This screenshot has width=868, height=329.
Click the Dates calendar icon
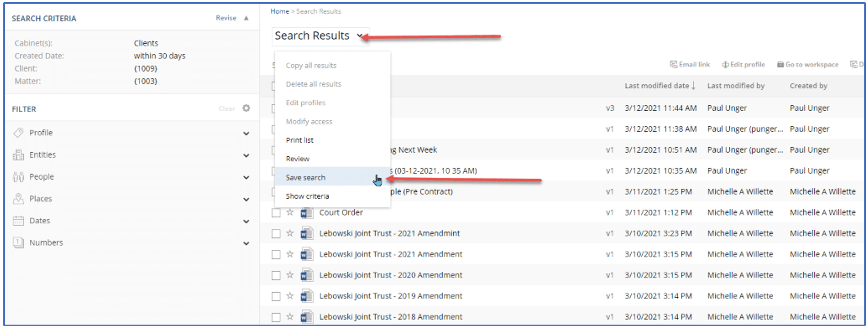click(18, 221)
